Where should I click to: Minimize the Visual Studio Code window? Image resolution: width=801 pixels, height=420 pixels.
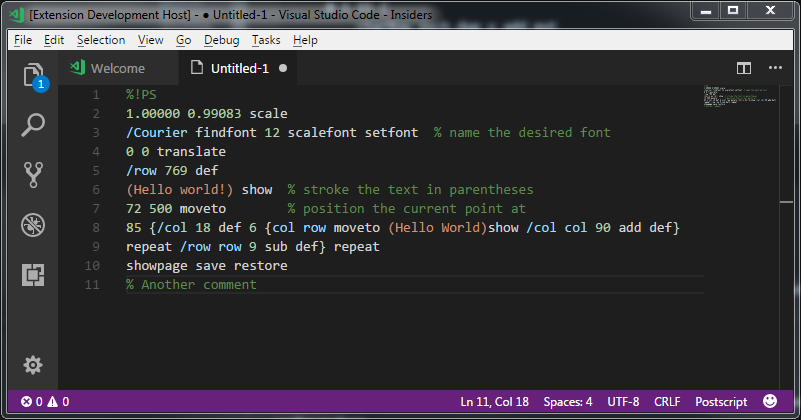pos(706,11)
